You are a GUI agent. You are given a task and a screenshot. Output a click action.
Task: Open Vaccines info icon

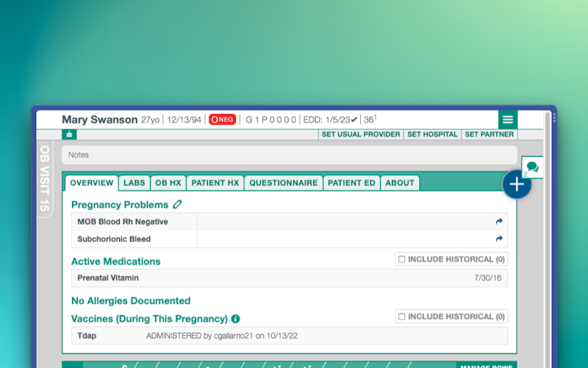coord(235,319)
